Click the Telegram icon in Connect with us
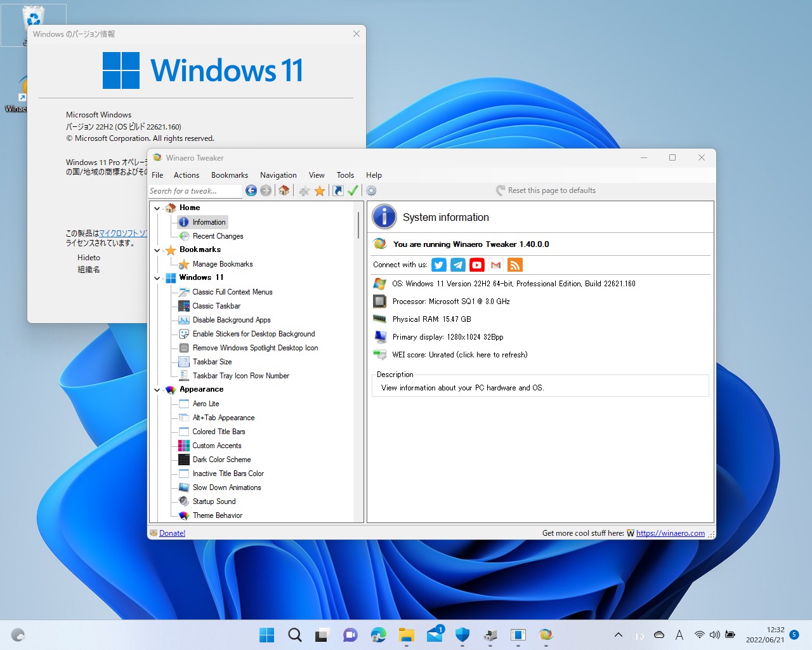Viewport: 812px width, 650px height. click(457, 265)
